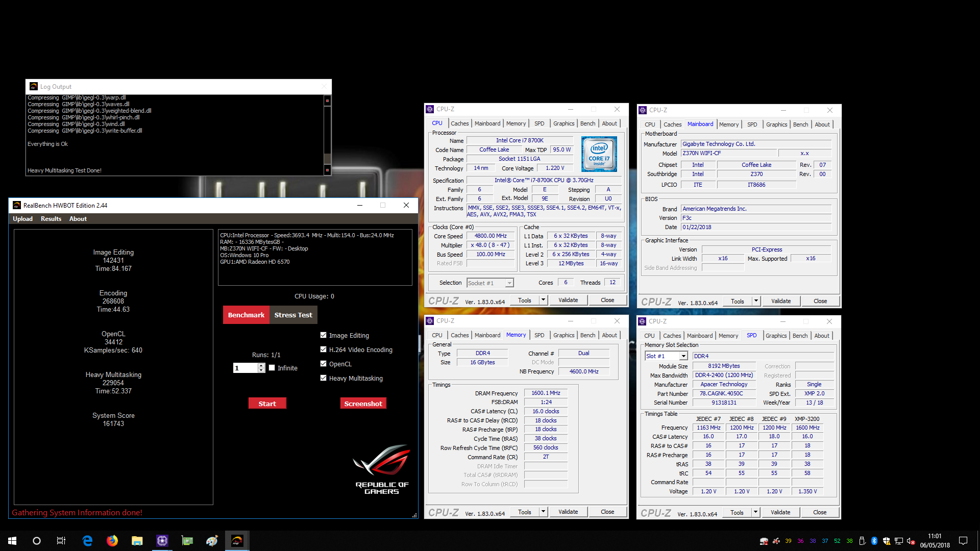Uncheck the OpenCL checkbox
The image size is (980, 551).
[x=323, y=364]
